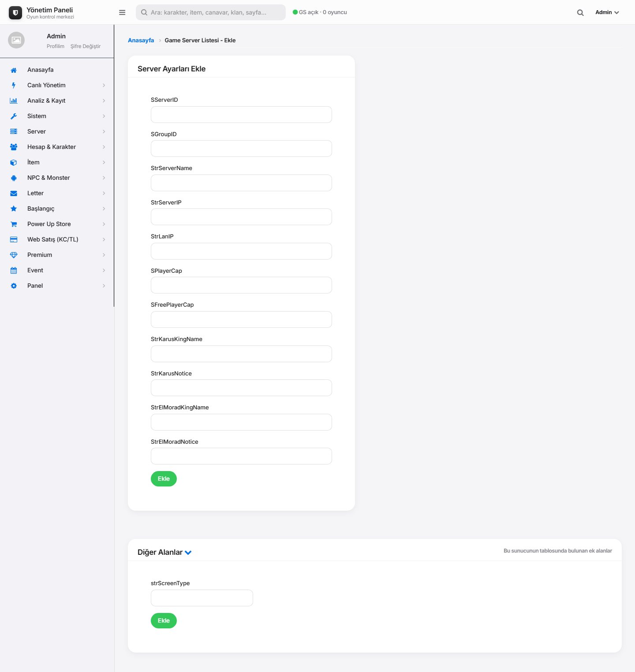This screenshot has height=672, width=635.
Task: Click the Premium diamond icon
Action: tap(14, 255)
